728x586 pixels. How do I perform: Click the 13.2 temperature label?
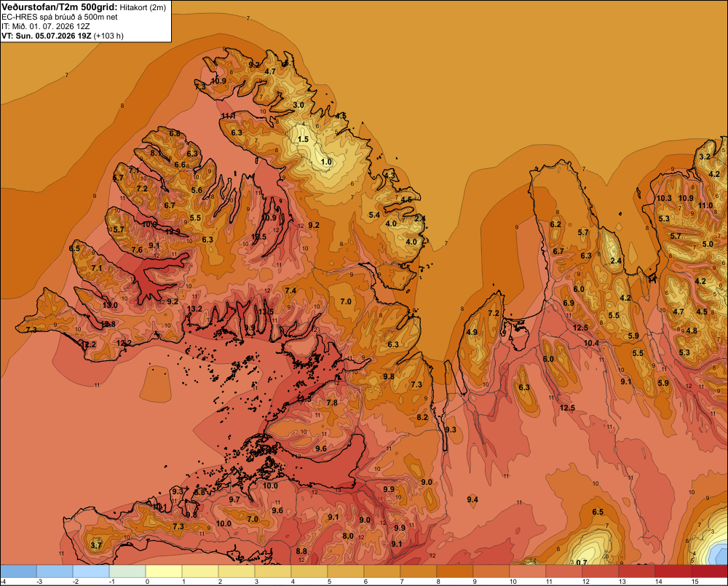[194, 309]
